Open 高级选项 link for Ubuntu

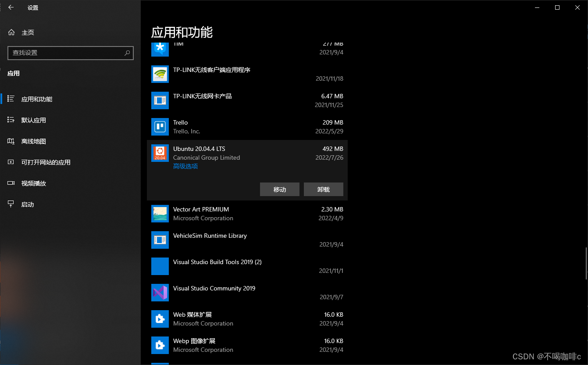tap(185, 166)
